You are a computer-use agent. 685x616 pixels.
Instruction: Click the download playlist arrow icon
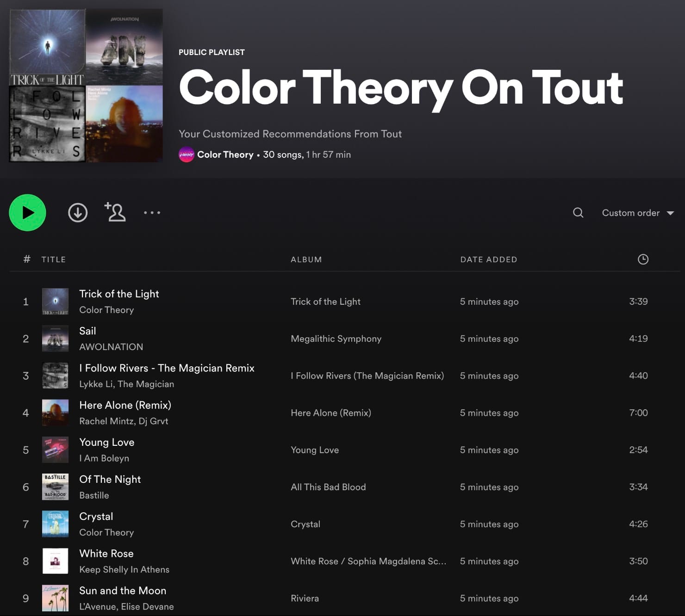coord(78,213)
